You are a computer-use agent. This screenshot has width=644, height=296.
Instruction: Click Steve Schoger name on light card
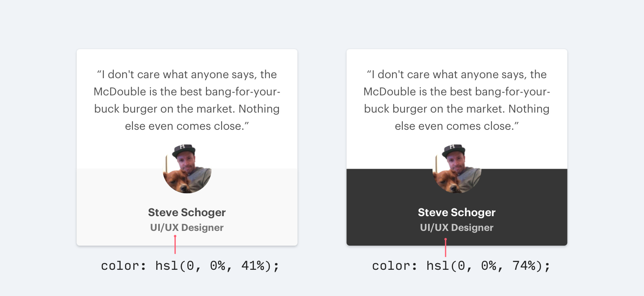[x=187, y=212]
